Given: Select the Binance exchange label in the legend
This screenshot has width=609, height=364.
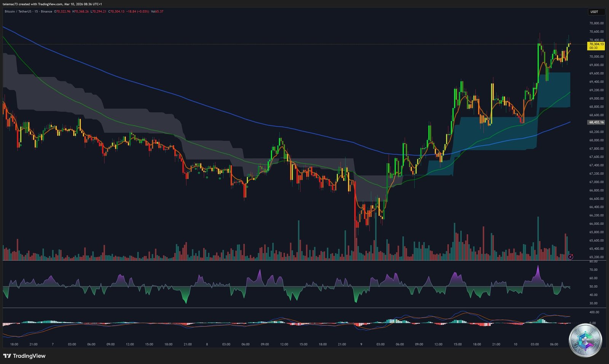Looking at the screenshot, I should [x=46, y=12].
